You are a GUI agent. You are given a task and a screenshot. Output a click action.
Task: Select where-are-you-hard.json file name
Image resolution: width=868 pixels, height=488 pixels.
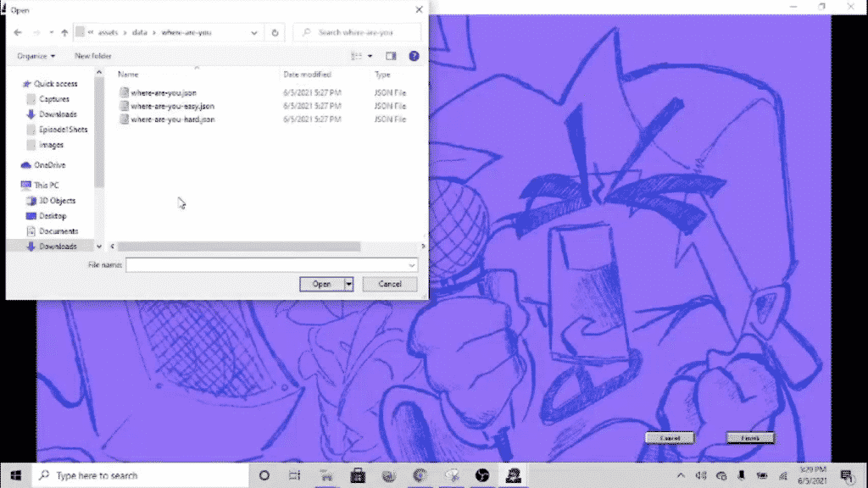tap(173, 119)
